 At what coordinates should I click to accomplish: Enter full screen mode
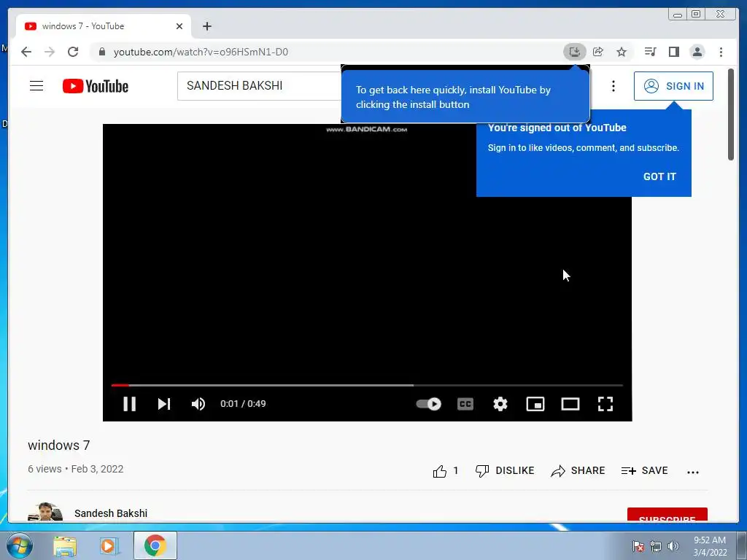point(605,404)
